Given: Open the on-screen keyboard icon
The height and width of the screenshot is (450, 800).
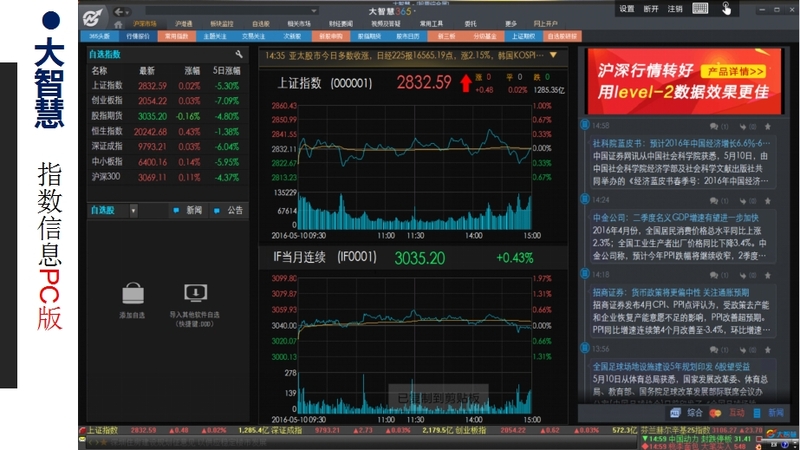Looking at the screenshot, I should [x=700, y=8].
